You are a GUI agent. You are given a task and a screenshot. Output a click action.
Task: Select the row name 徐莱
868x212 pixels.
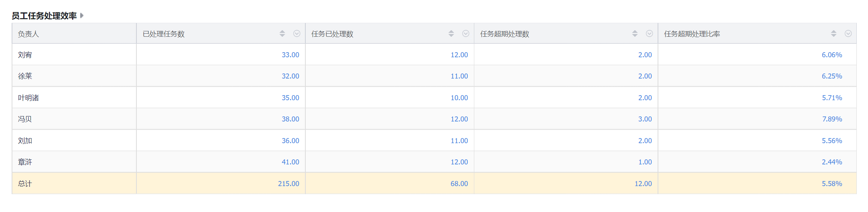tap(25, 76)
